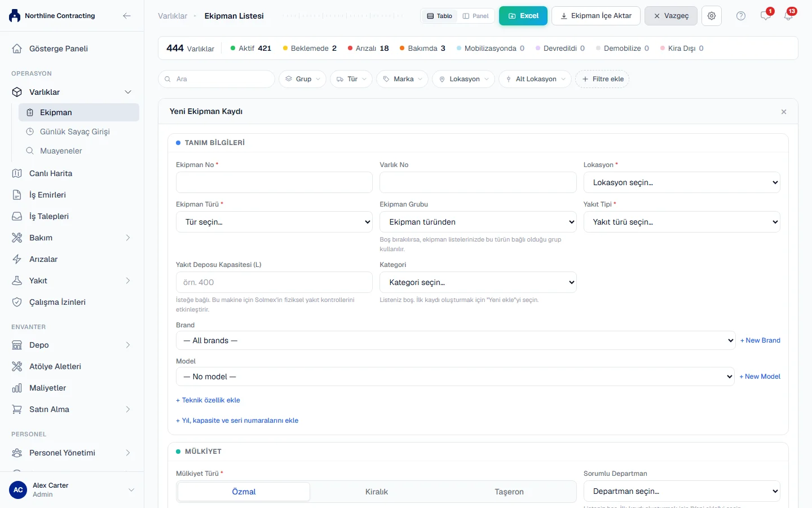
Task: Open the Marka filter
Action: [x=403, y=79]
